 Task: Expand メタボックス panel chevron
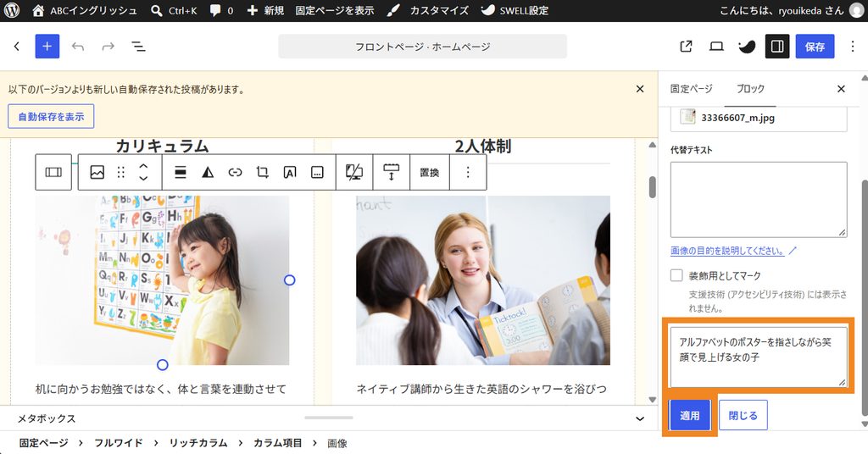tap(640, 418)
